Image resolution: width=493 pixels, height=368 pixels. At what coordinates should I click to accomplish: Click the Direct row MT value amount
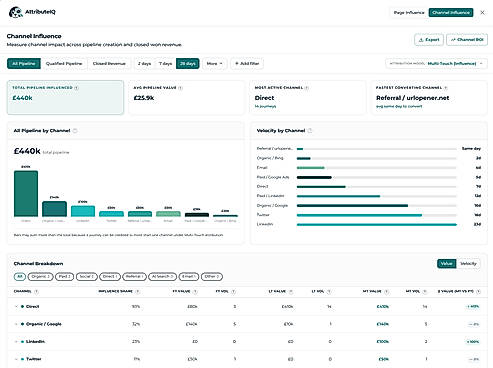pos(383,307)
